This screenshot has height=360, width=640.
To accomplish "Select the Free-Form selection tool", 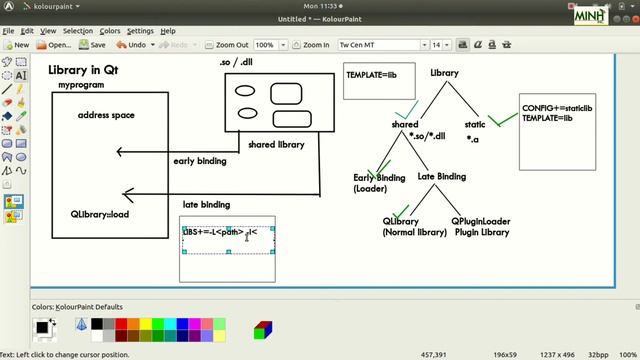I will click(x=7, y=62).
